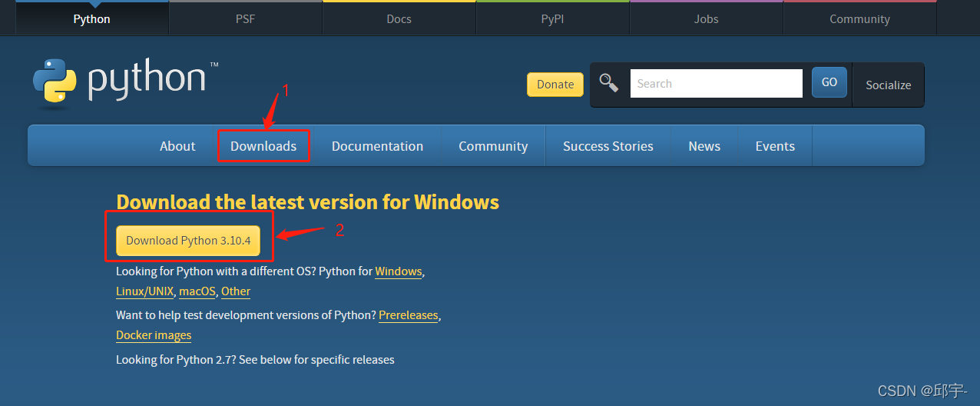Open the PyPI tab
Viewport: 980px width, 406px height.
click(x=552, y=18)
